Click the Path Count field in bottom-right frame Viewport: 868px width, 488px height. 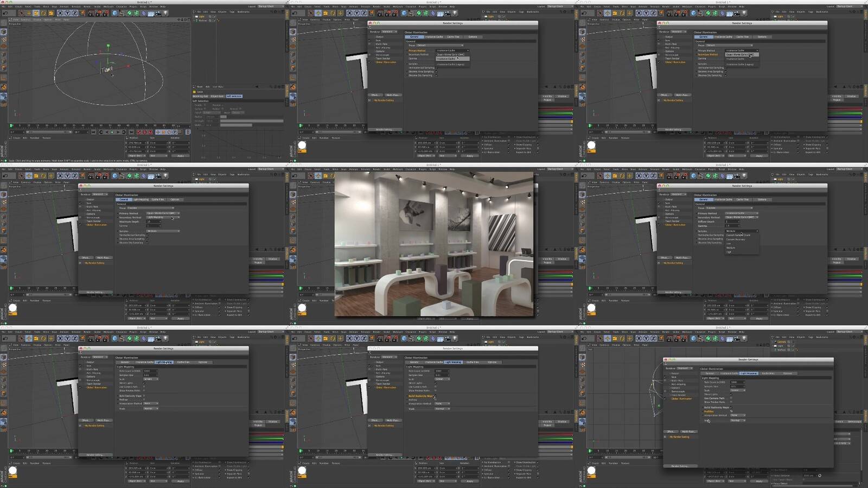(737, 382)
